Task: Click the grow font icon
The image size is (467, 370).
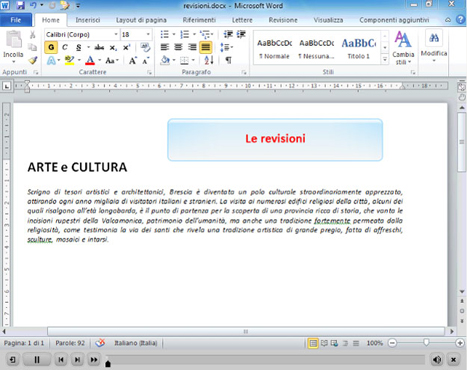Action: click(x=133, y=60)
